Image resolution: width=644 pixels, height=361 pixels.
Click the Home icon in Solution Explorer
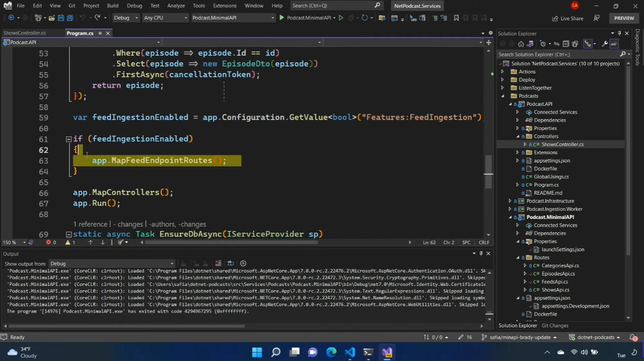[521, 44]
